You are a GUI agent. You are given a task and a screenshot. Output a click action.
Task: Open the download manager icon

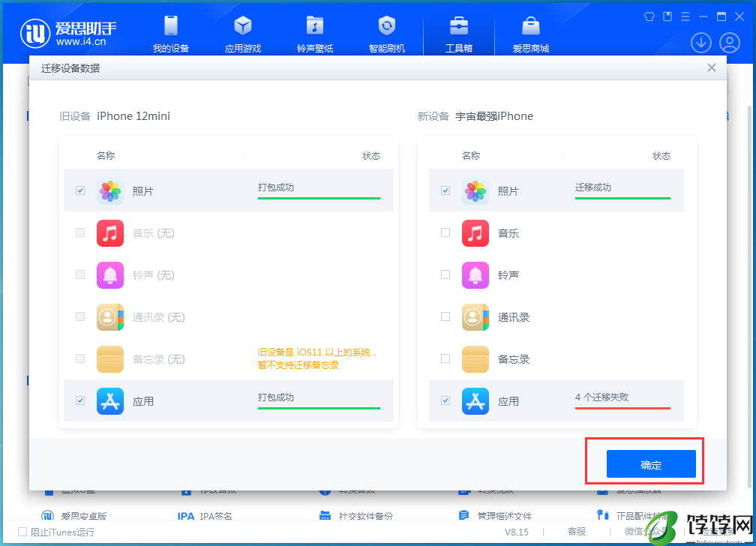(701, 43)
